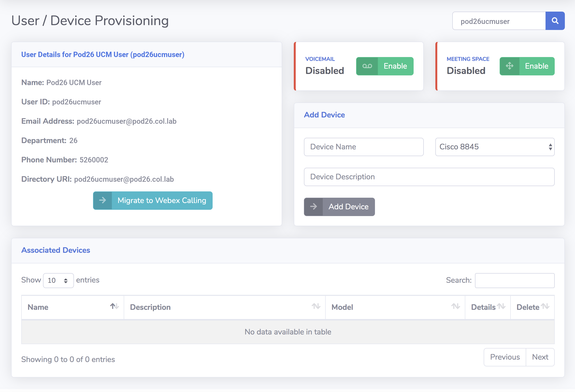Enable Voicemail for the user
The height and width of the screenshot is (392, 575).
(x=395, y=66)
